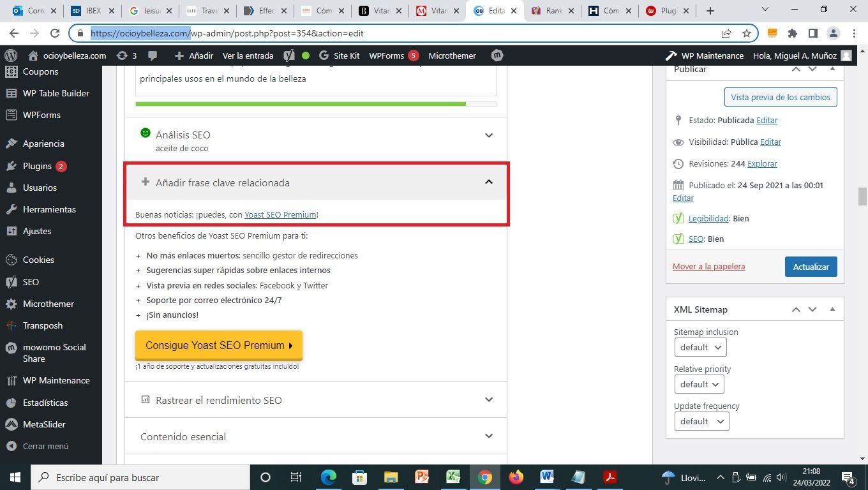This screenshot has height=490, width=868.
Task: Open the comments bubble icon in admin bar
Action: point(153,56)
